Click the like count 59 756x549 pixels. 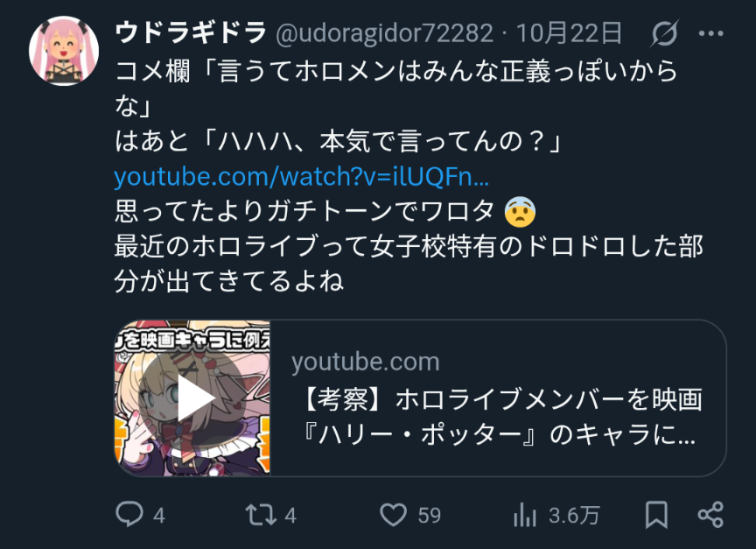coord(429,516)
